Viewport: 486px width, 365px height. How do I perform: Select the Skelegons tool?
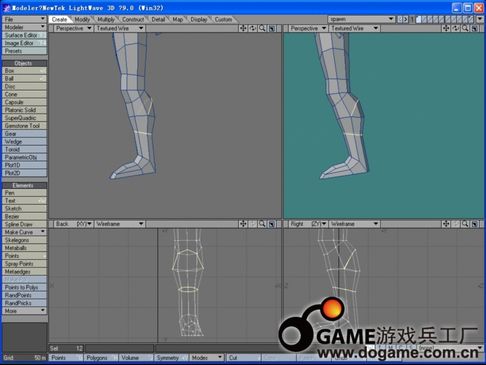tap(24, 240)
